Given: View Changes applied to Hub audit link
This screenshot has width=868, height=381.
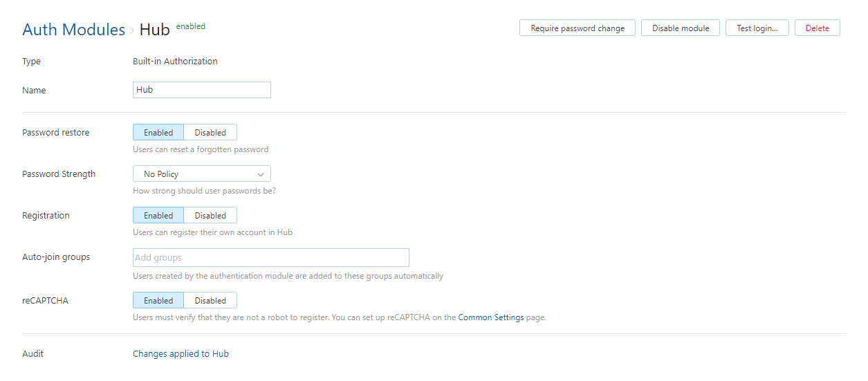Looking at the screenshot, I should (181, 354).
